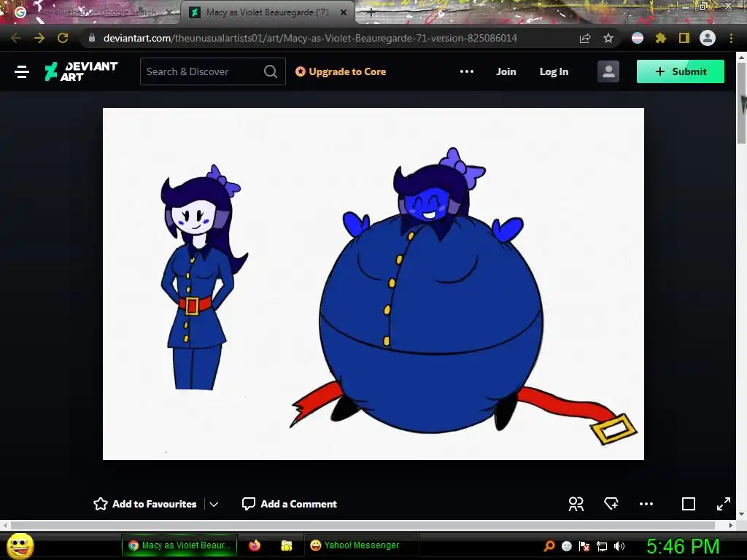The image size is (747, 560).
Task: Open the smiley start button
Action: (20, 545)
